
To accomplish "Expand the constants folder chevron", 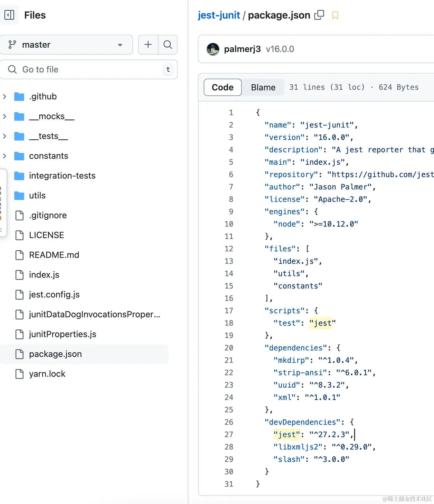I will pos(5,156).
